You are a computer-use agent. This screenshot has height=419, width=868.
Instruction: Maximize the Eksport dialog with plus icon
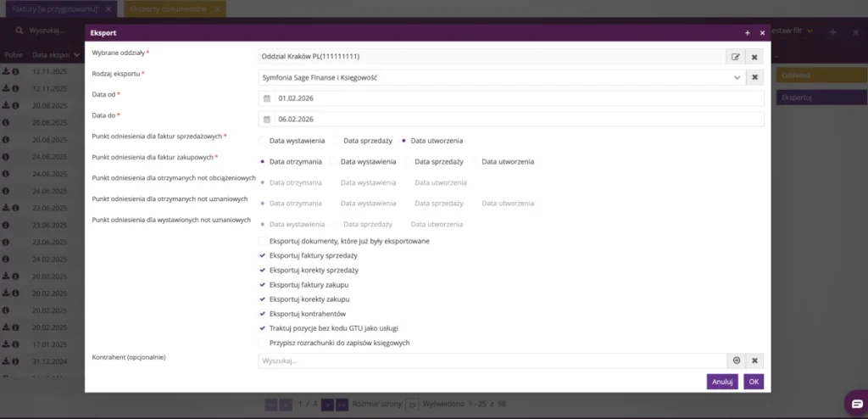[x=748, y=33]
